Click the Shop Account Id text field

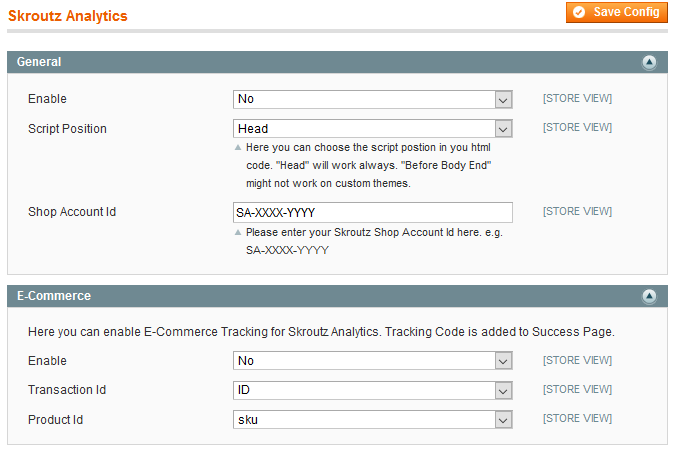click(373, 213)
